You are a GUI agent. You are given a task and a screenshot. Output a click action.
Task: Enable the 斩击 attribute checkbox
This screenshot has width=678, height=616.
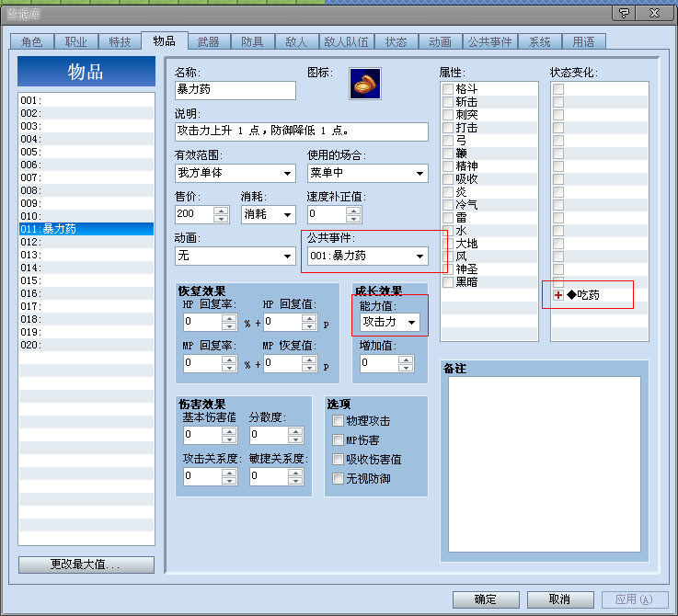[447, 101]
